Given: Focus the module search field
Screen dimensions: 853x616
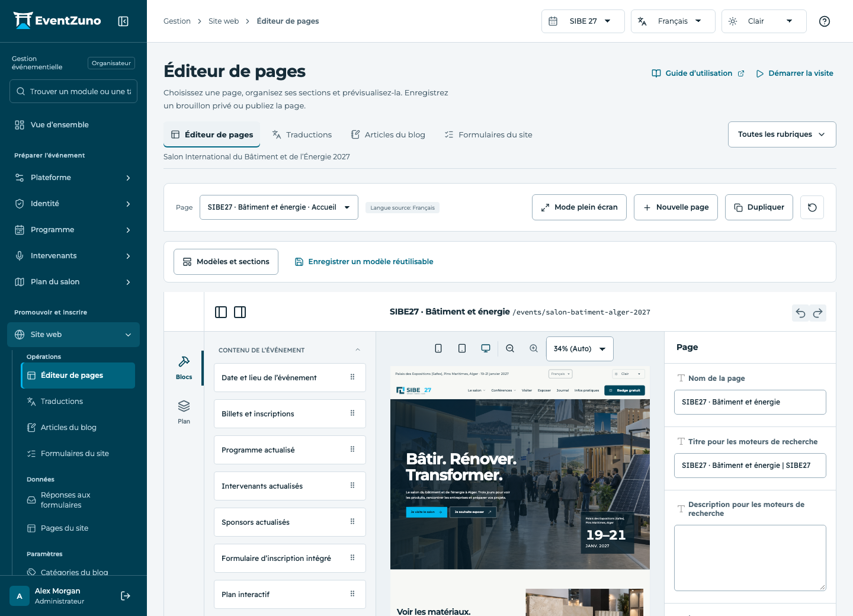Looking at the screenshot, I should click(x=73, y=91).
